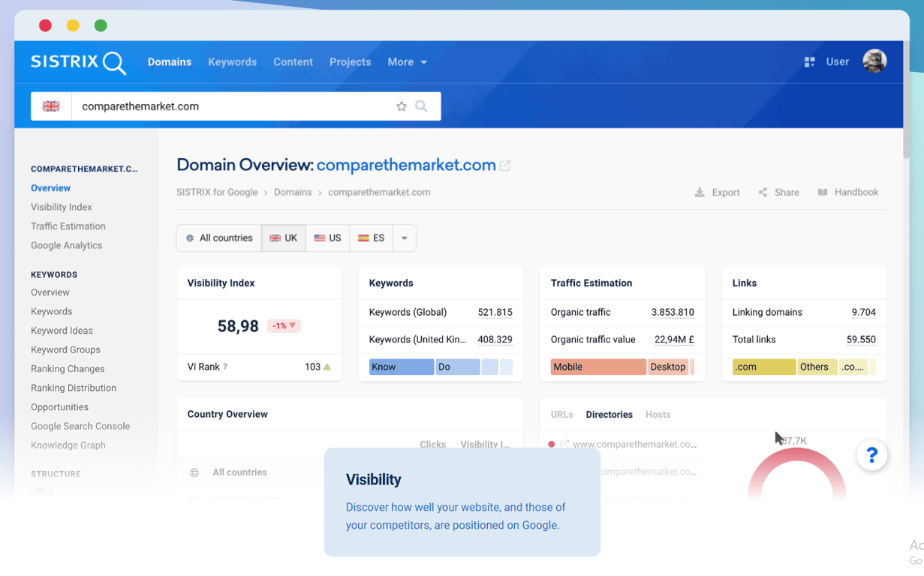Click the green VI Rank up arrow

pyautogui.click(x=327, y=367)
